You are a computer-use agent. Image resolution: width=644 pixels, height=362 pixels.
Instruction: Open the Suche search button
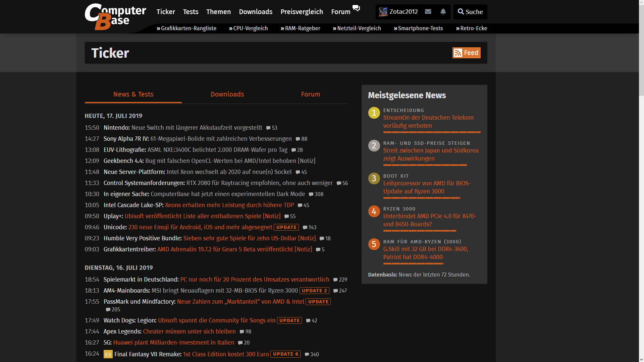click(470, 12)
